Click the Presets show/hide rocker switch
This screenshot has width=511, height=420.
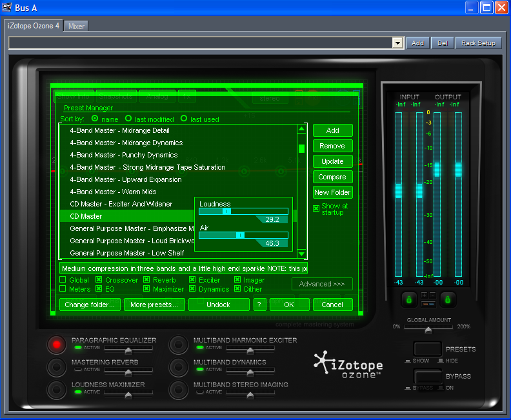pos(427,349)
